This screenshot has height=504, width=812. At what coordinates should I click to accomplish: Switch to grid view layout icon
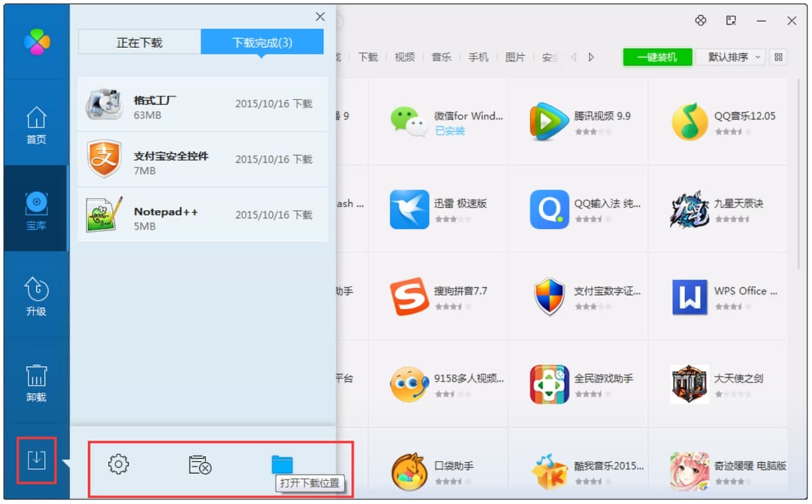pos(778,57)
